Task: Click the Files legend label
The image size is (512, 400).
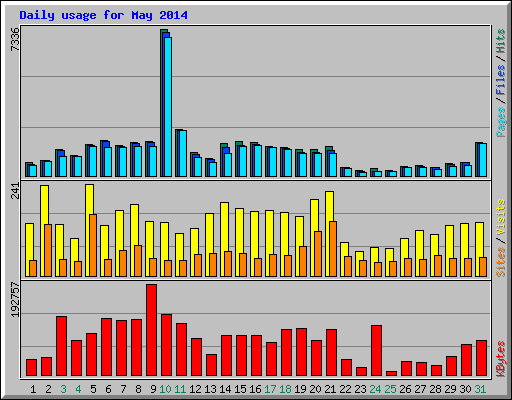Action: (500, 80)
